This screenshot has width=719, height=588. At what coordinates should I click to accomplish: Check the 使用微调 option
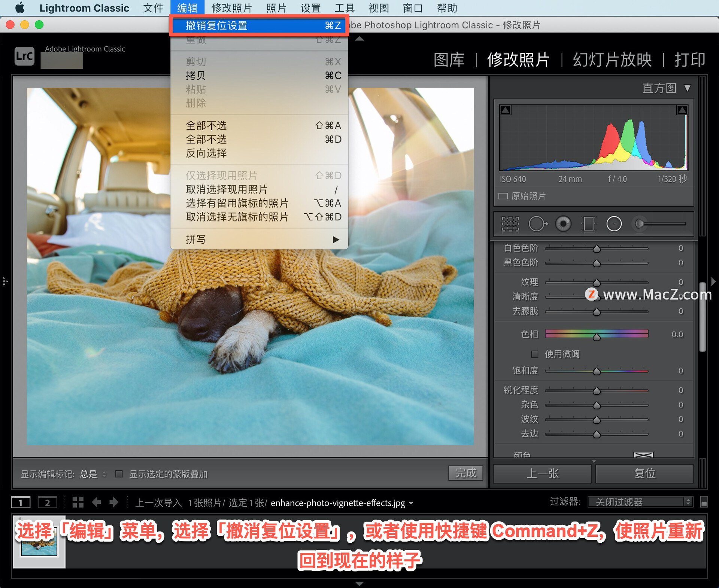click(535, 354)
